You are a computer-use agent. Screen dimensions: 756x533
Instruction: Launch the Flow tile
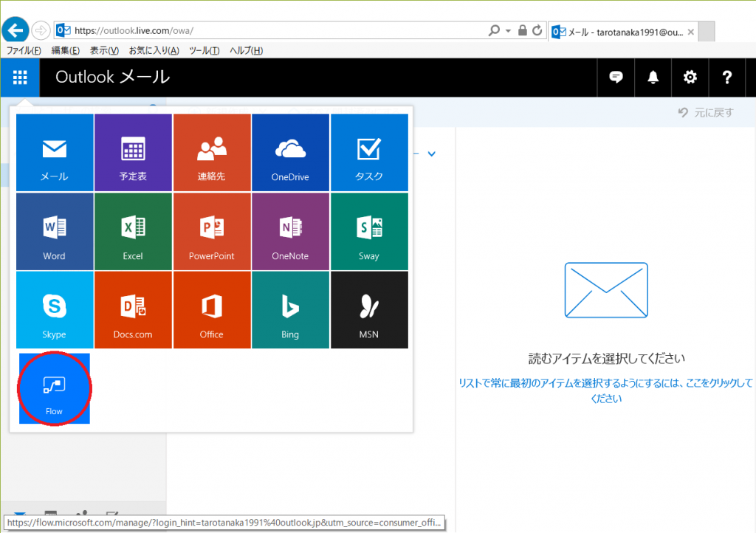point(55,388)
